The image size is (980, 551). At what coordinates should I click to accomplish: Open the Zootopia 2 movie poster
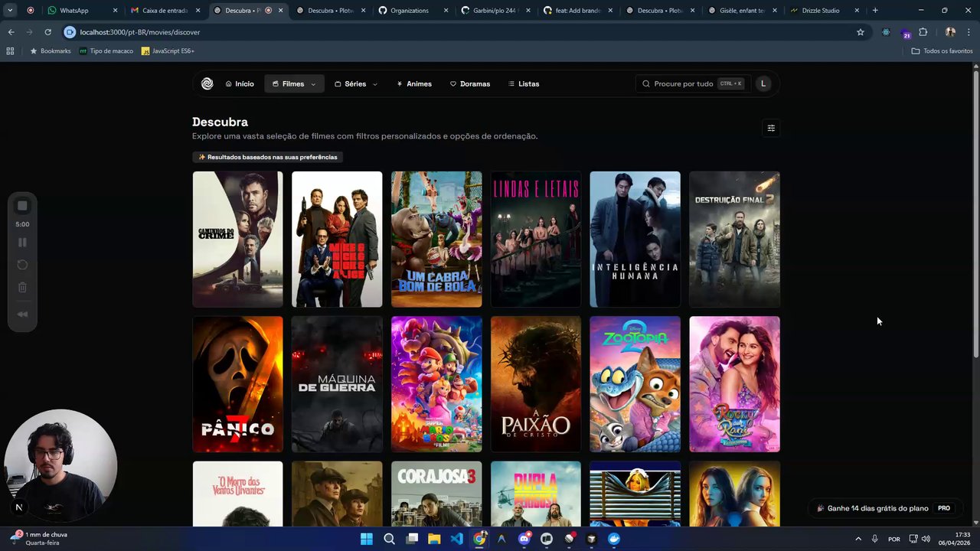pos(635,384)
